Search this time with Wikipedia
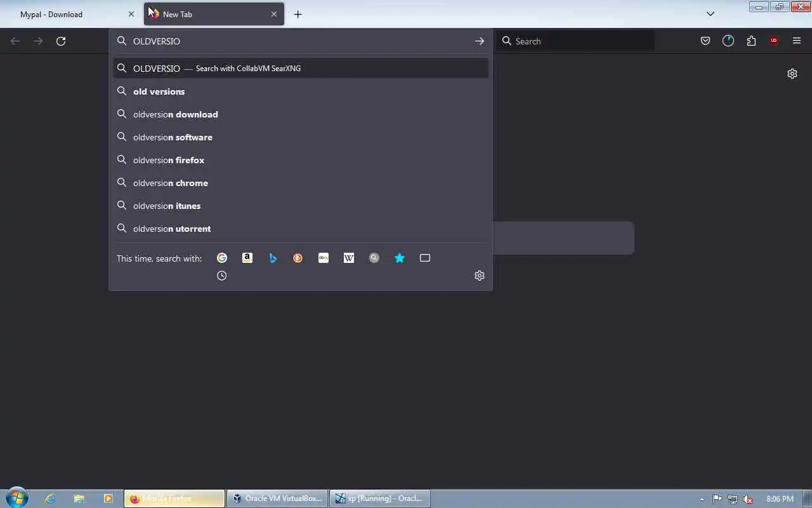 tap(349, 258)
